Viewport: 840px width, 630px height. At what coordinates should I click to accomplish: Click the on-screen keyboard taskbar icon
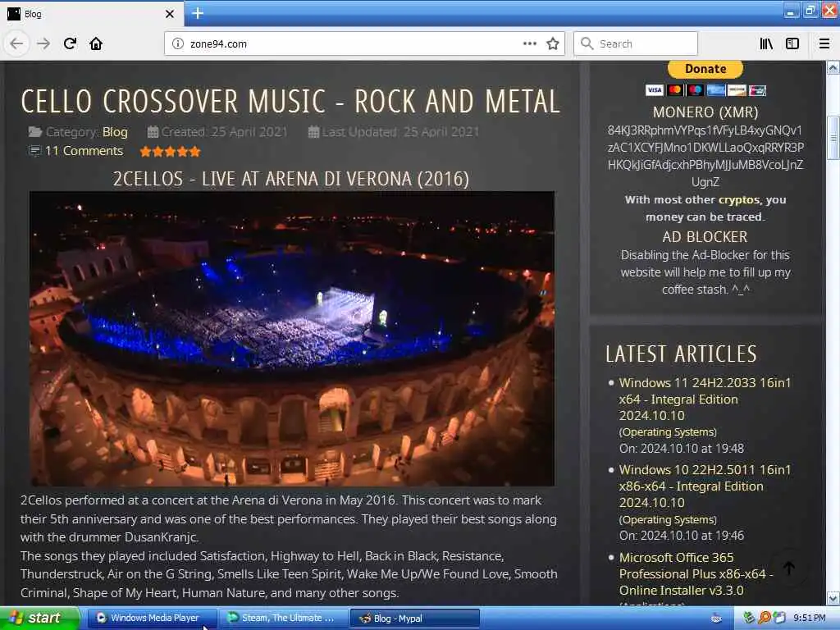click(x=716, y=619)
